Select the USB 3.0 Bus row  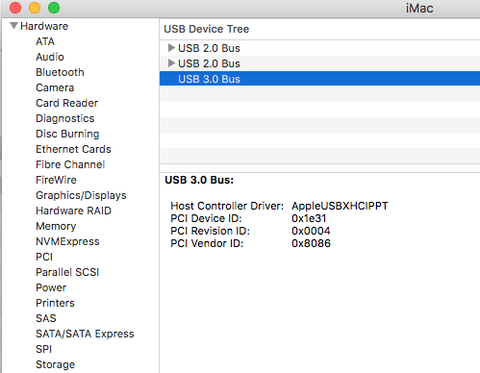click(320, 79)
